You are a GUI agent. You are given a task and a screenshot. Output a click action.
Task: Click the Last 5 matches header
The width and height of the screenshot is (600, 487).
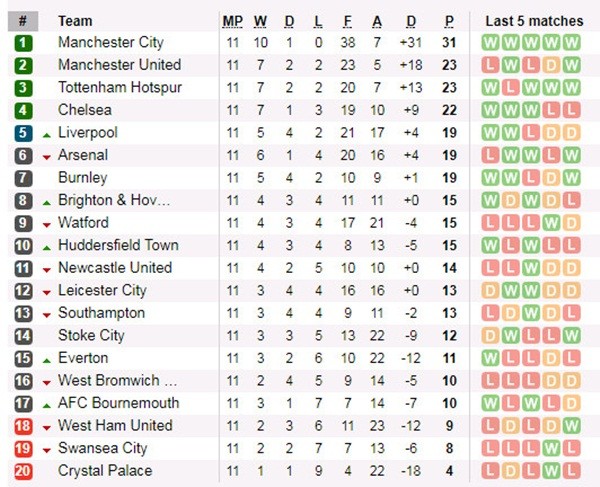point(533,21)
